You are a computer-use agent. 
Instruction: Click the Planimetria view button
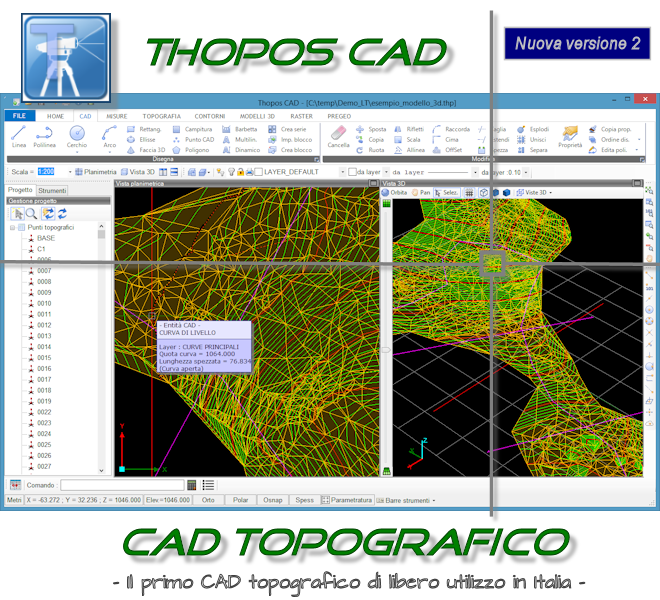tap(96, 172)
